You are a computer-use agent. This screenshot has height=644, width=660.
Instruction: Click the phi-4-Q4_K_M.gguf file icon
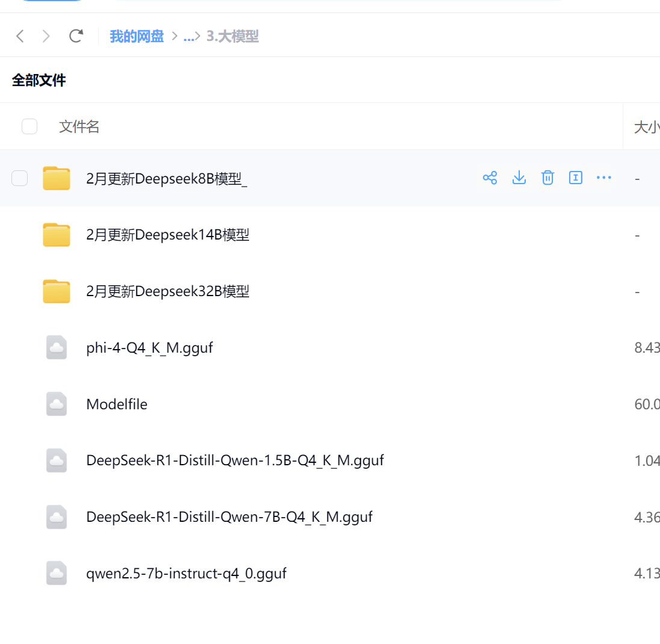point(57,347)
